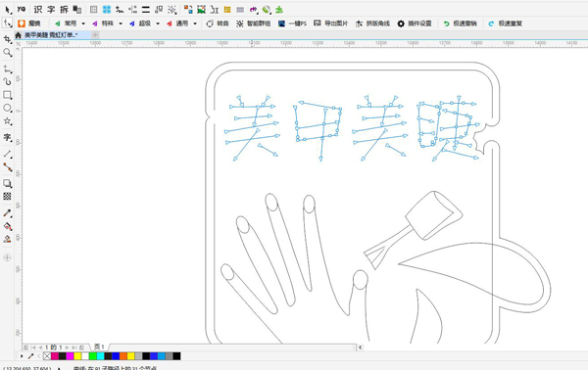This screenshot has height=370, width=588.
Task: Add a new document tab
Action: (x=96, y=35)
